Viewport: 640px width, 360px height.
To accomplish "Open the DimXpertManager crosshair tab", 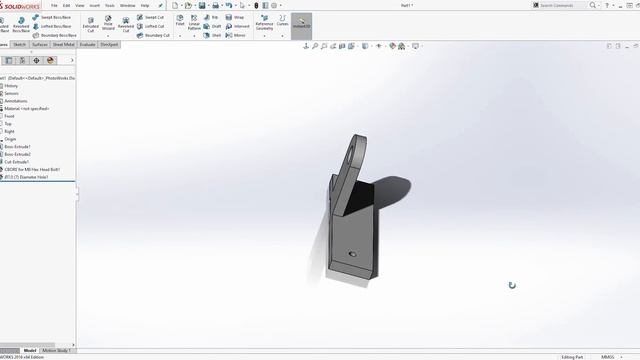I will 36,60.
